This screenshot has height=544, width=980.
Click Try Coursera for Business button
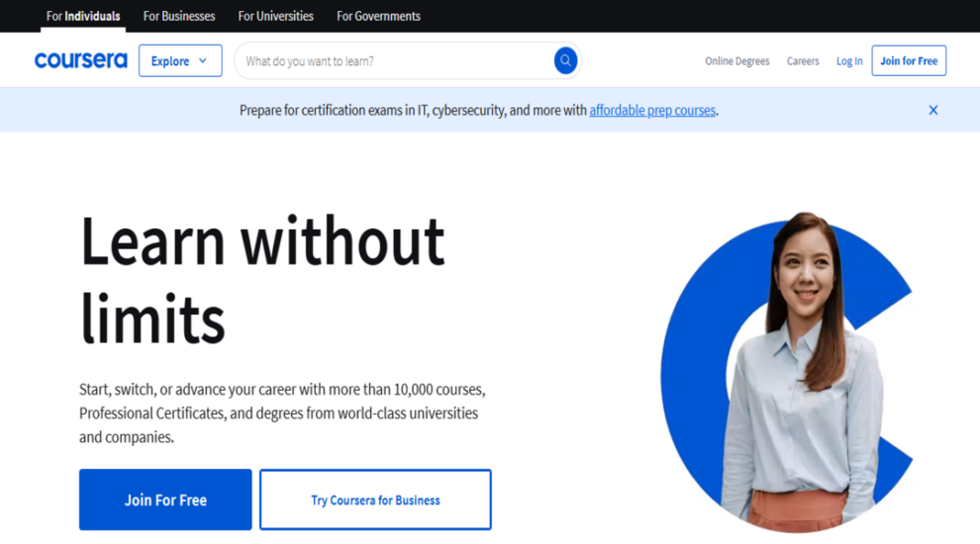[375, 499]
